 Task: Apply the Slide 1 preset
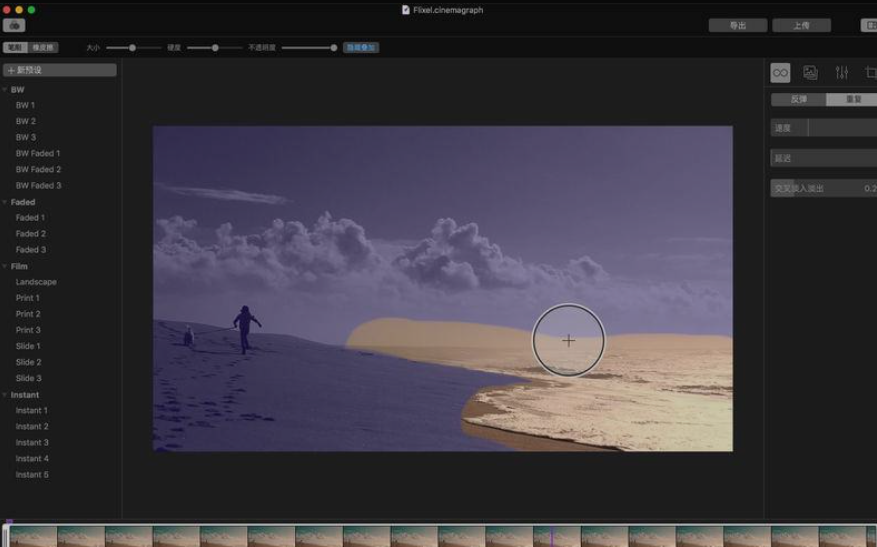28,346
